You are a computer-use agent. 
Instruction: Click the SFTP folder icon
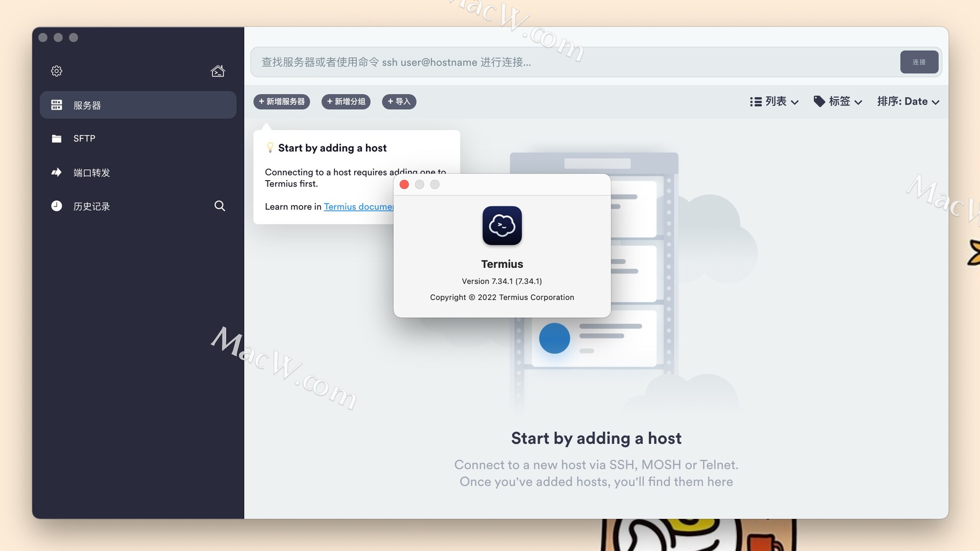click(x=57, y=139)
